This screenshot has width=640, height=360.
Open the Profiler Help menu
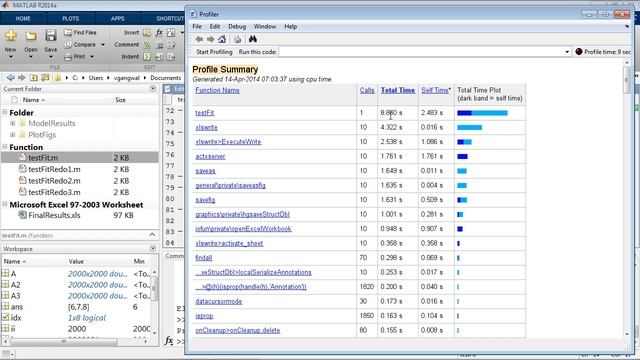tap(291, 27)
